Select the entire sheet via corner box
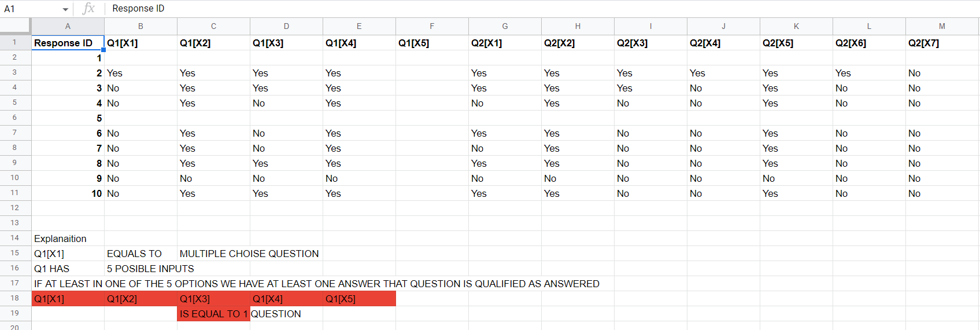The image size is (980, 330). click(15, 26)
